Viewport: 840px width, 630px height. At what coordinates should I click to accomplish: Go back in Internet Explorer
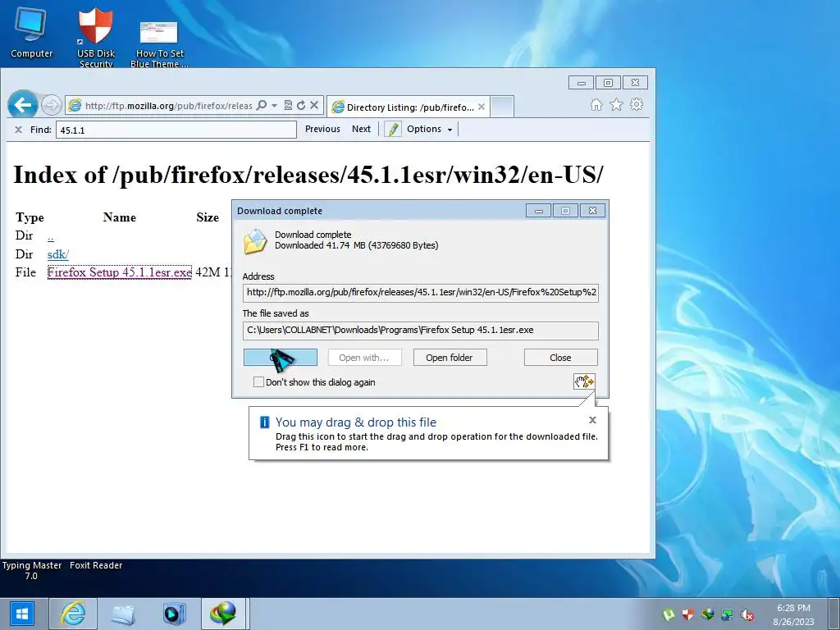tap(22, 104)
